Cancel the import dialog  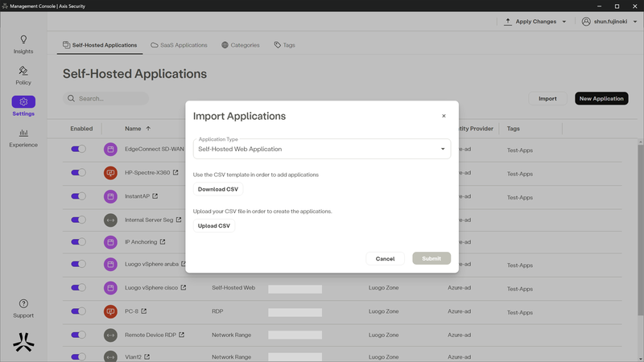coord(386,258)
